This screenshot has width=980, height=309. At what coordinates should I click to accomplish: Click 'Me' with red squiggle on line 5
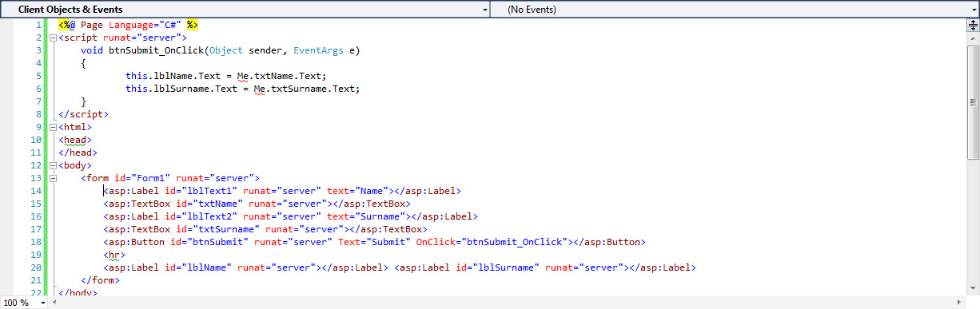coord(243,76)
